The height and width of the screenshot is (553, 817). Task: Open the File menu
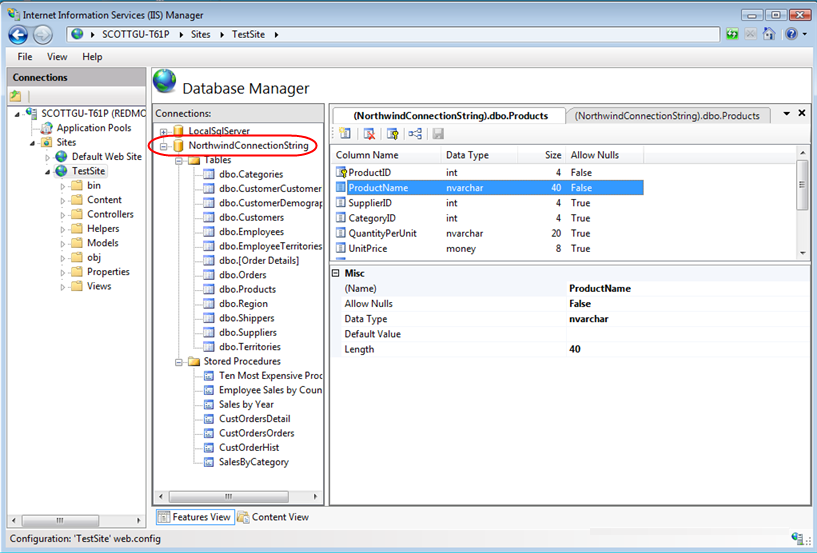[x=24, y=57]
